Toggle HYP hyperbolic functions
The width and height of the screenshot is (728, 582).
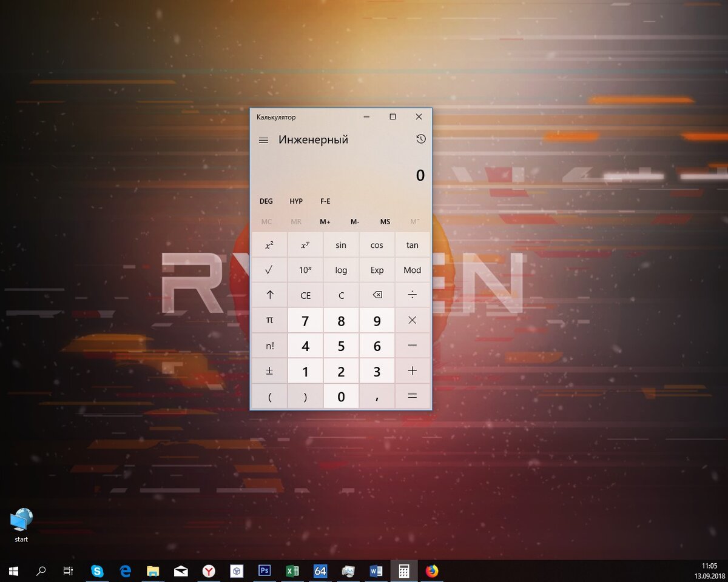296,201
